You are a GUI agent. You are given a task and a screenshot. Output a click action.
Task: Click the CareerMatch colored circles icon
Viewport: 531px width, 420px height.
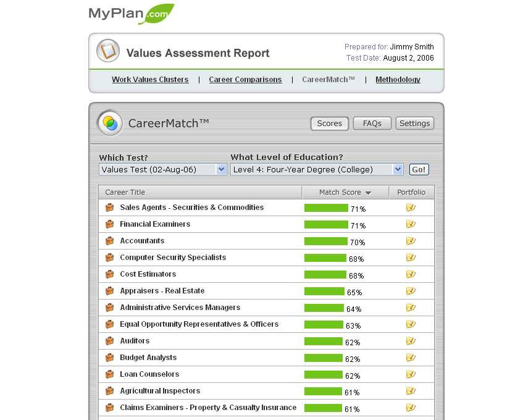click(x=110, y=123)
